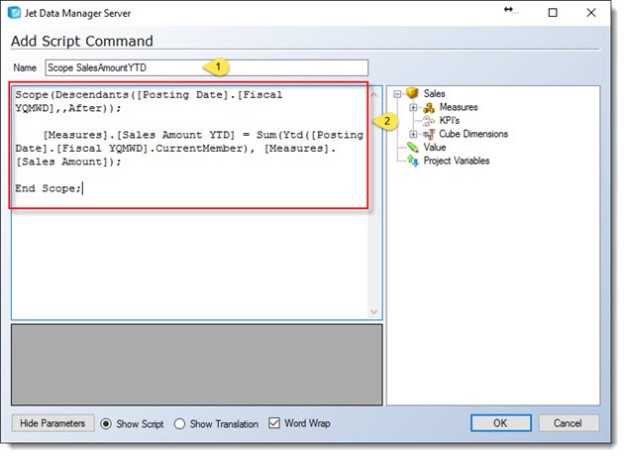624x456 pixels.
Task: Expand the Cube Dimensions node
Action: click(x=413, y=134)
